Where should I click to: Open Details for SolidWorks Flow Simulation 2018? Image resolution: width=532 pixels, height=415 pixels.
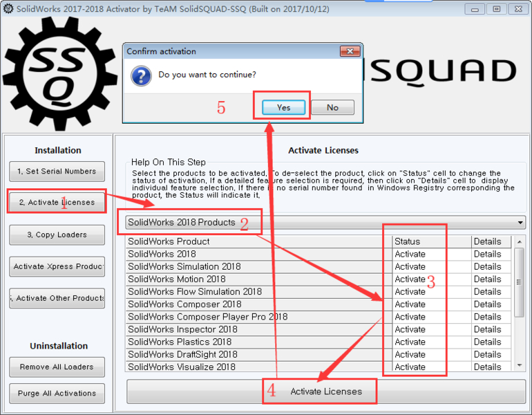point(491,292)
